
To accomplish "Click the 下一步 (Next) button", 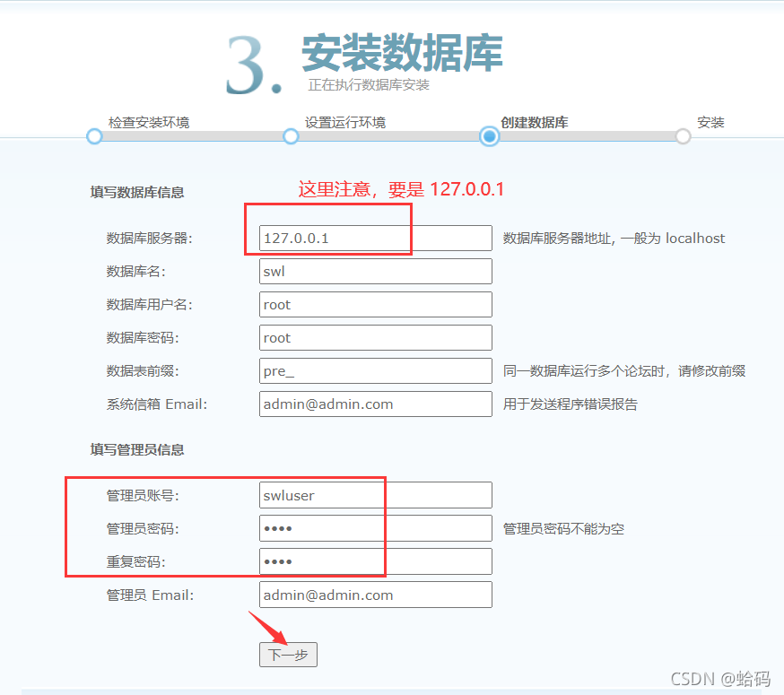I will point(288,655).
